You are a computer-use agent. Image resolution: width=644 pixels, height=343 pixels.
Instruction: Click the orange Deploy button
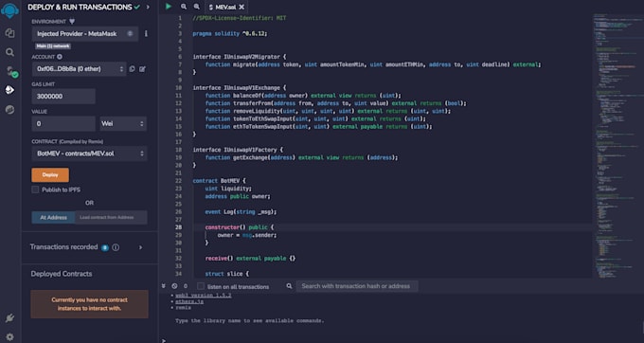click(50, 175)
